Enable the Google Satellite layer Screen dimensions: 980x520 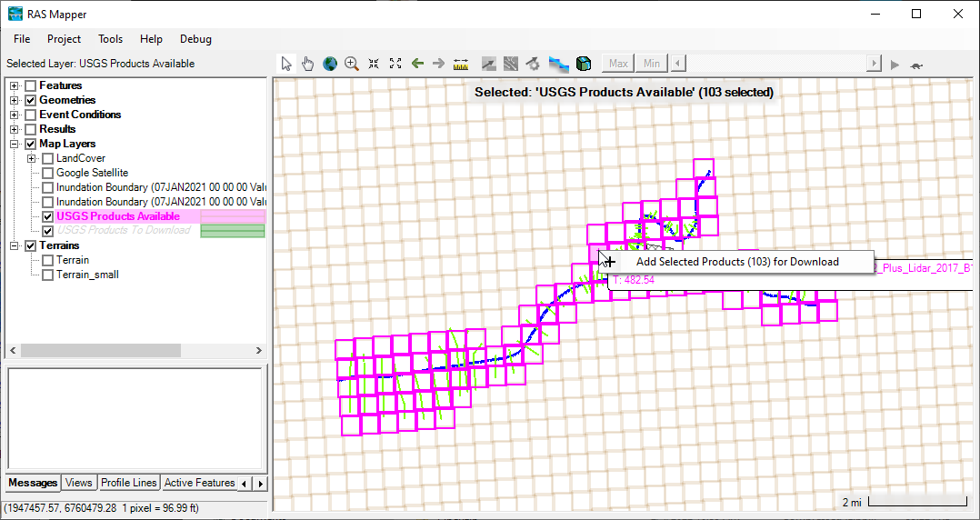pos(48,173)
